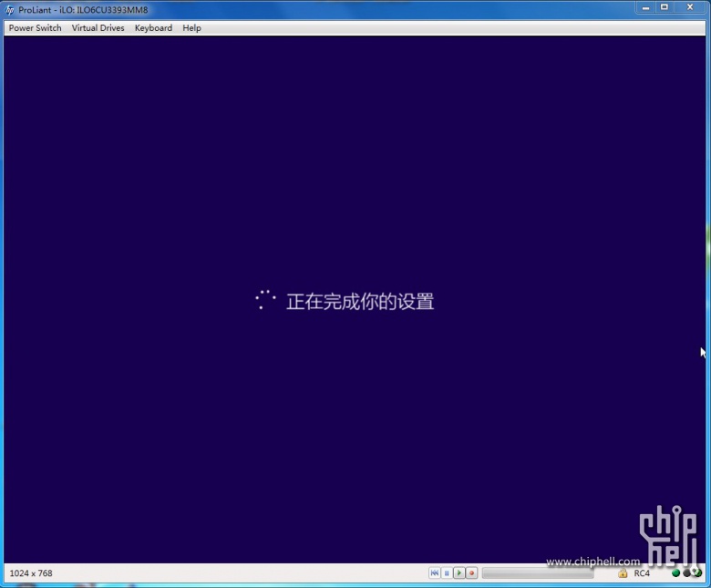Open the Power Switch menu
711x588 pixels.
point(35,28)
